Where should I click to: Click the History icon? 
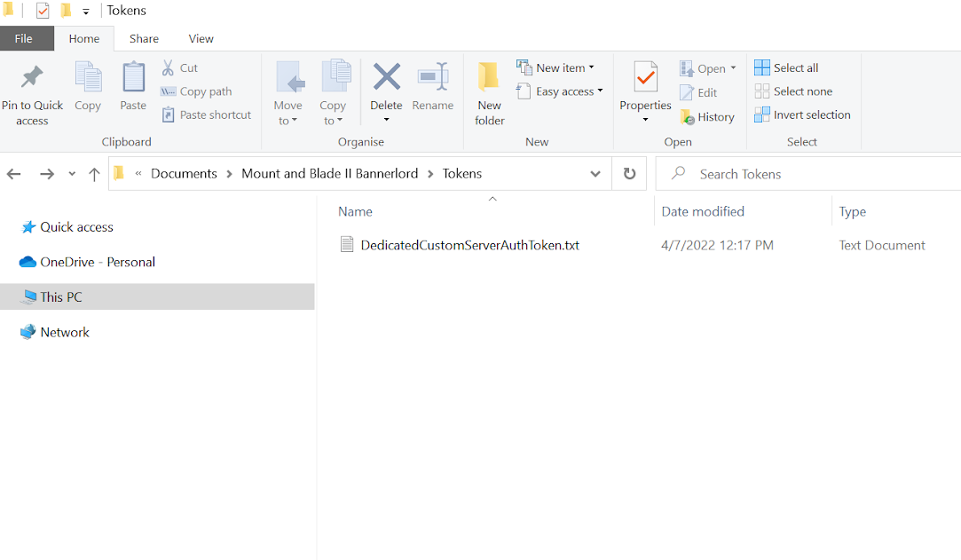point(687,116)
